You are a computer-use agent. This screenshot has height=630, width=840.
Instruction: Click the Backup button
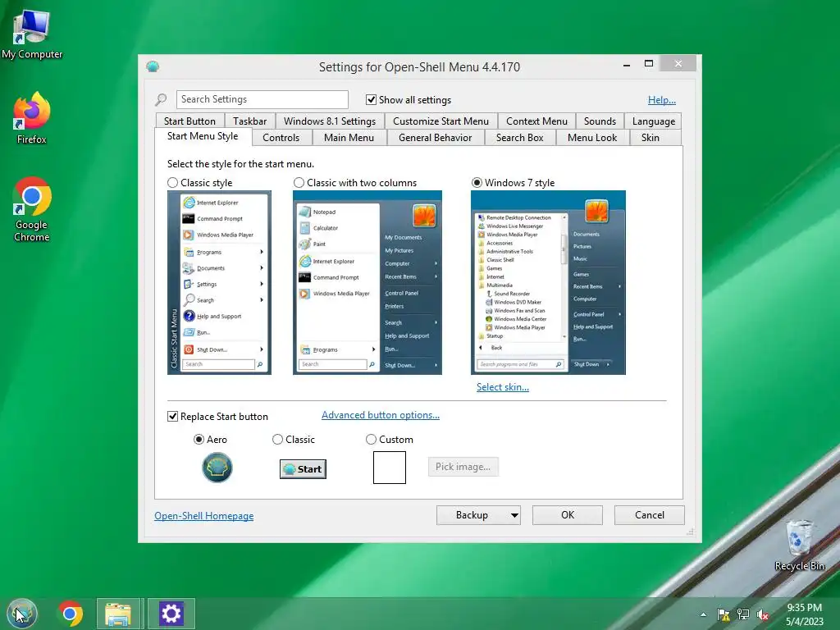pyautogui.click(x=472, y=515)
